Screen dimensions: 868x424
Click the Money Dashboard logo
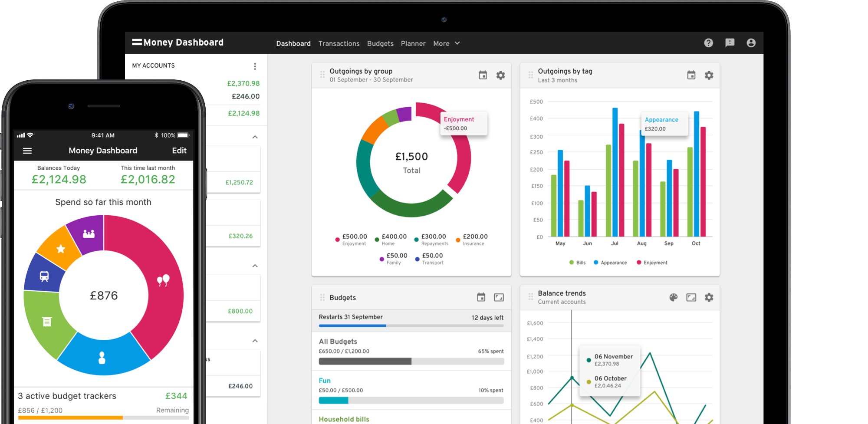tap(178, 43)
